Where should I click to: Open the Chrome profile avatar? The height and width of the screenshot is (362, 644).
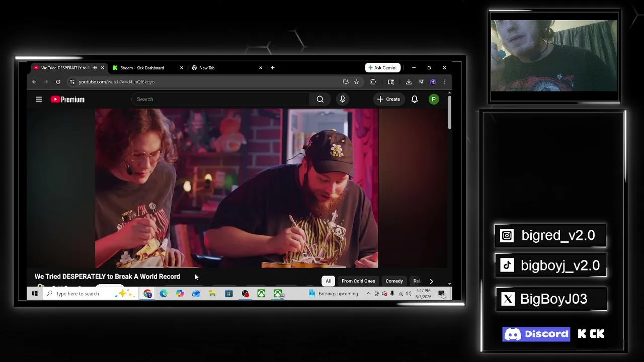[433, 82]
